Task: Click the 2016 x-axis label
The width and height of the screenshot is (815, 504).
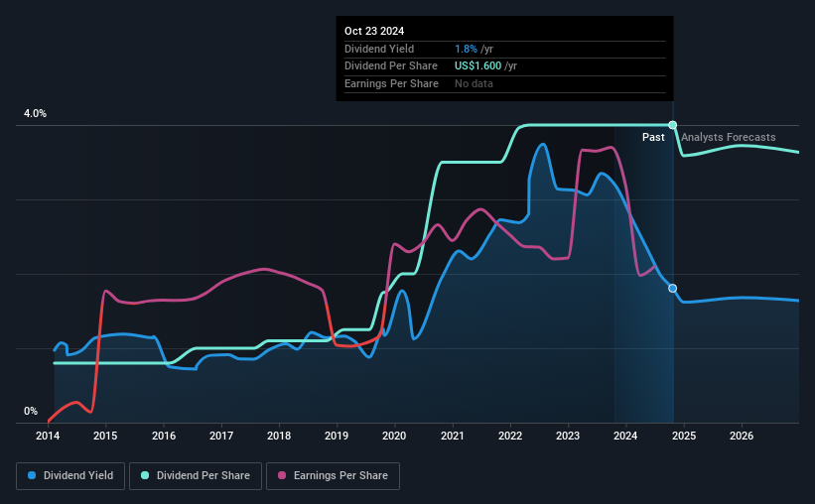Action: [x=164, y=436]
